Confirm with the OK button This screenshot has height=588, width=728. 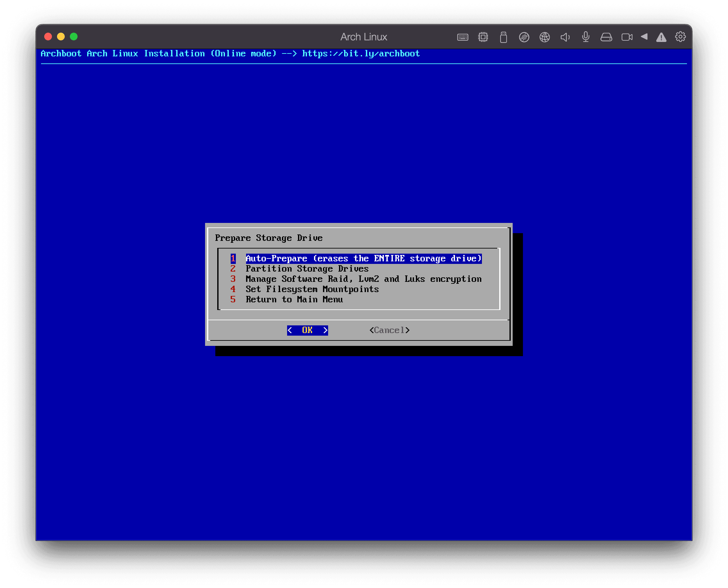tap(307, 330)
